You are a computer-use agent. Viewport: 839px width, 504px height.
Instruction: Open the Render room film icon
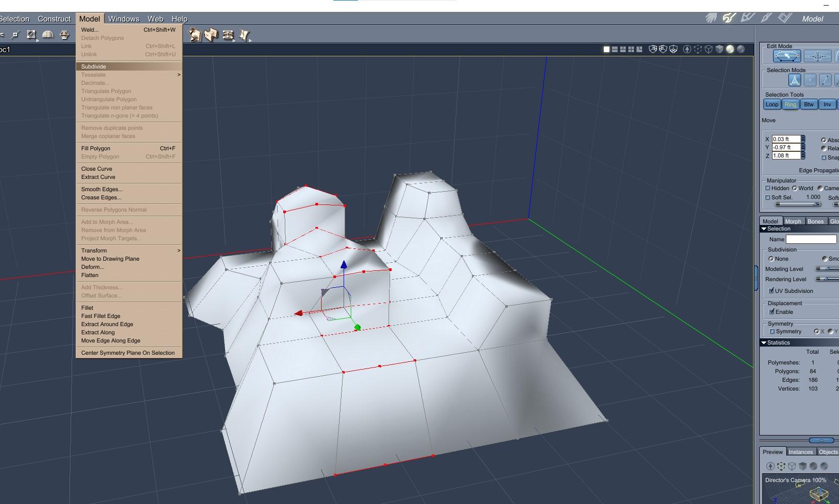[785, 18]
